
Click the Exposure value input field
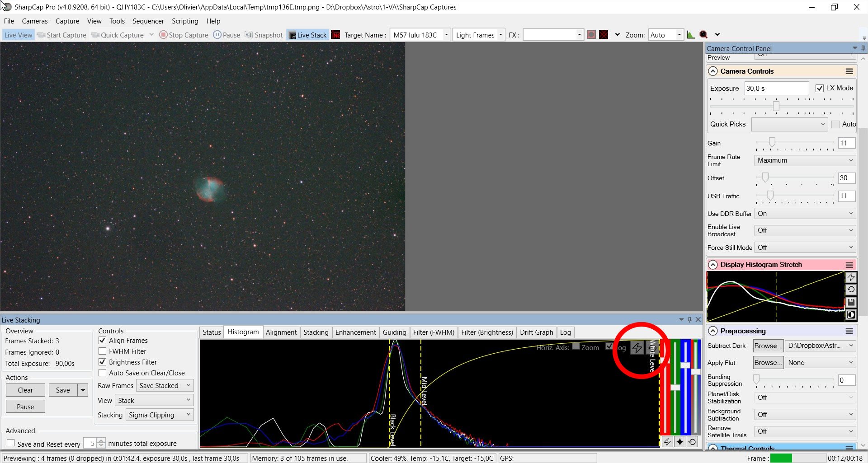[776, 89]
